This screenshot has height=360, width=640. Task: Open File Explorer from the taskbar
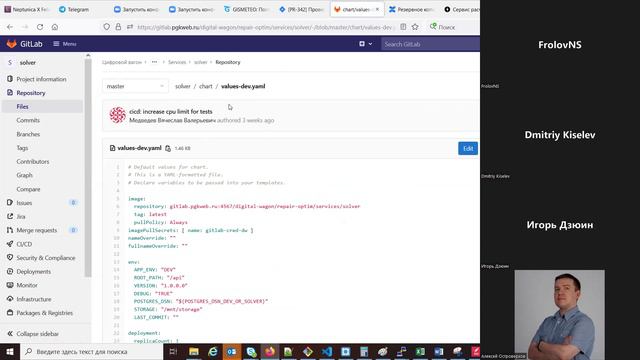(193, 351)
